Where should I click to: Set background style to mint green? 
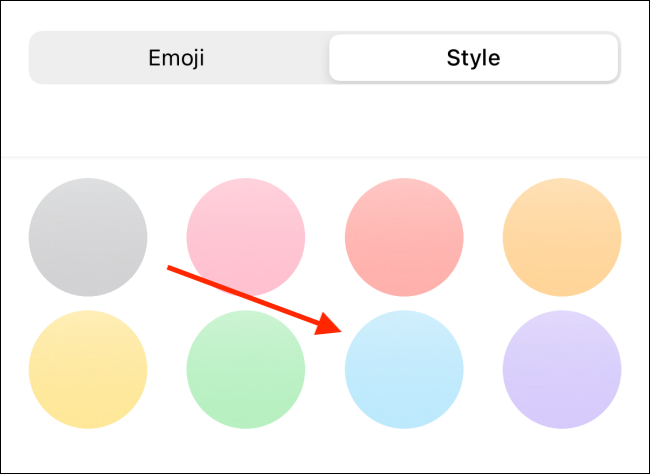click(246, 369)
